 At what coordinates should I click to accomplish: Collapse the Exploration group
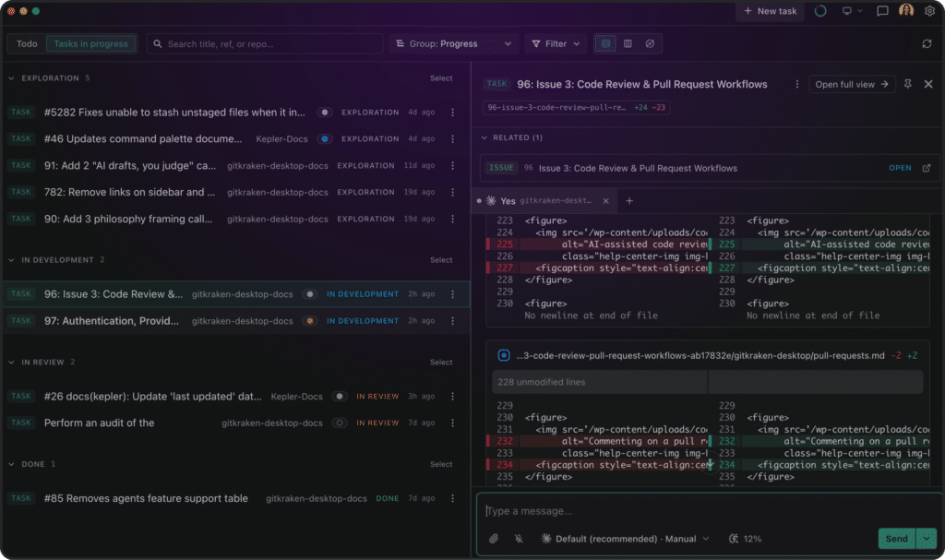tap(11, 77)
